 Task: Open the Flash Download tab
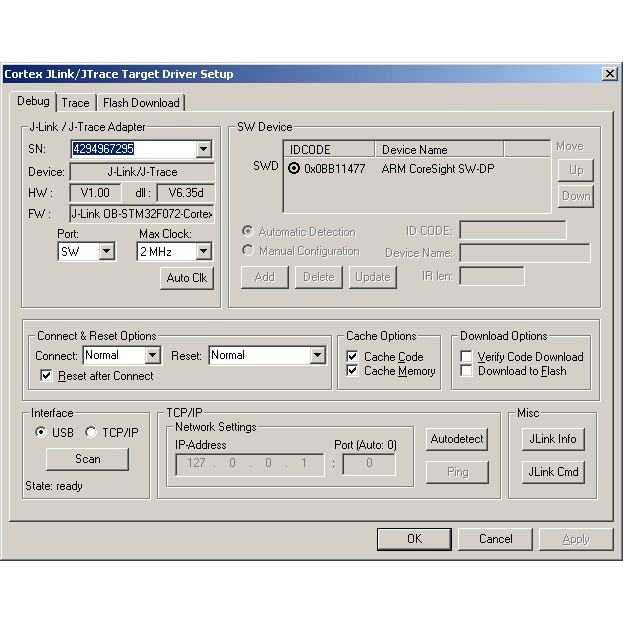[141, 102]
